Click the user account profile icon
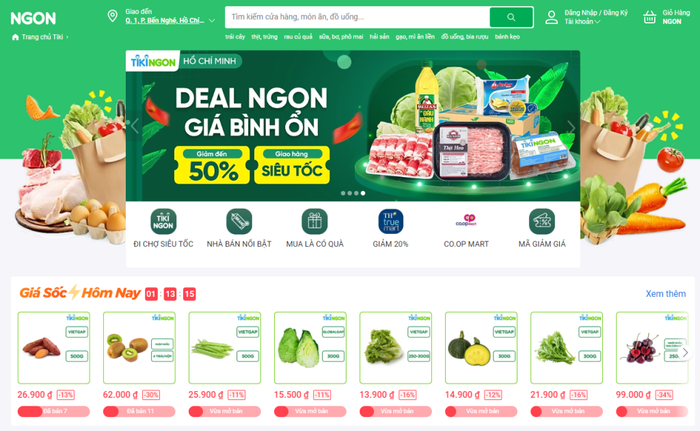This screenshot has height=431, width=700. pyautogui.click(x=551, y=17)
